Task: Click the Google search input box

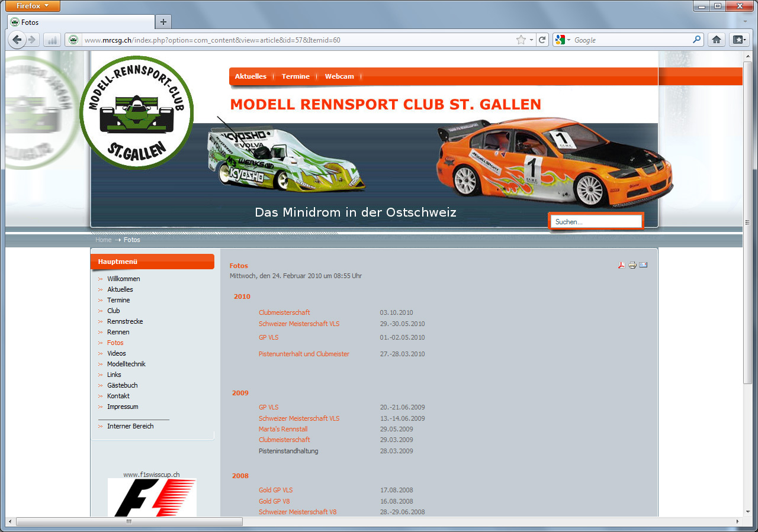Action: pos(631,40)
